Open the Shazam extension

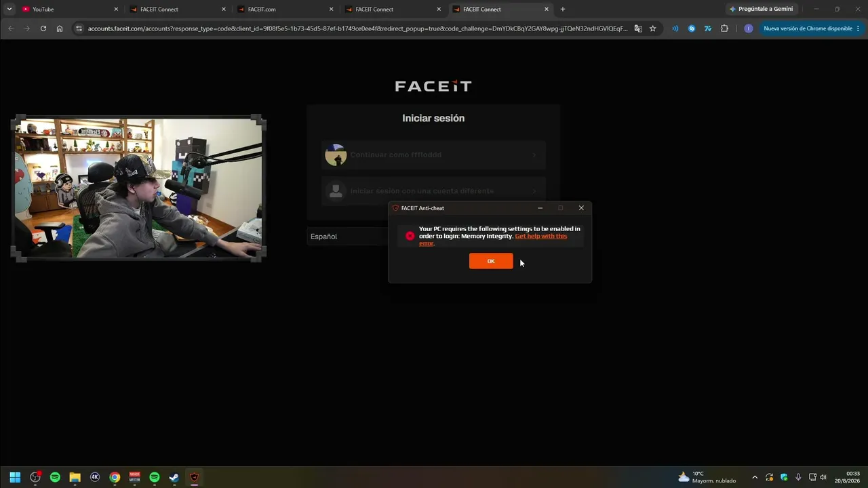pyautogui.click(x=692, y=28)
